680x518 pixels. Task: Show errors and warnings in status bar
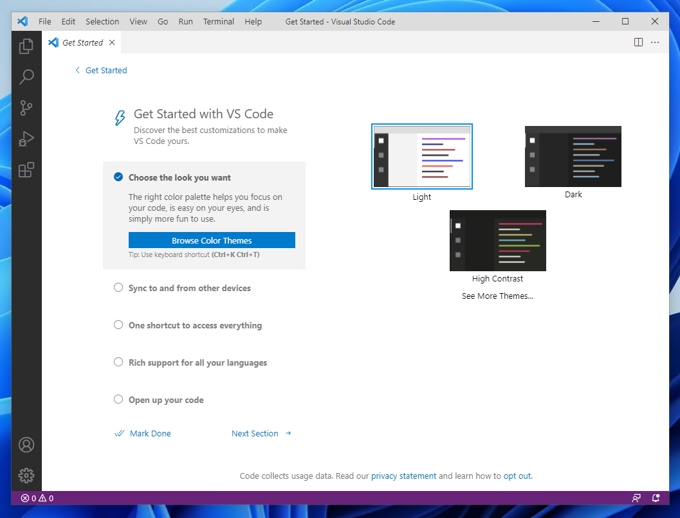pyautogui.click(x=37, y=498)
